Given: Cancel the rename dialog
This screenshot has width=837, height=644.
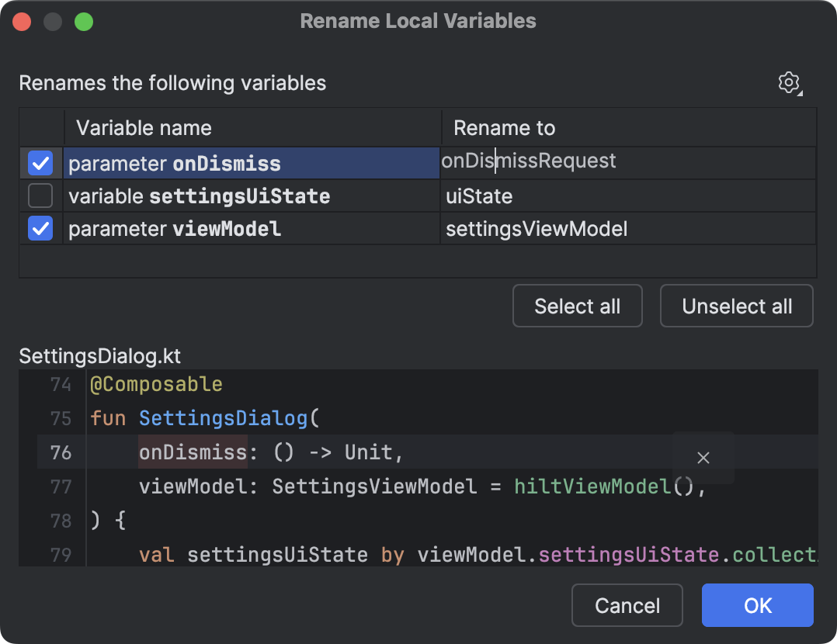Looking at the screenshot, I should coord(627,605).
